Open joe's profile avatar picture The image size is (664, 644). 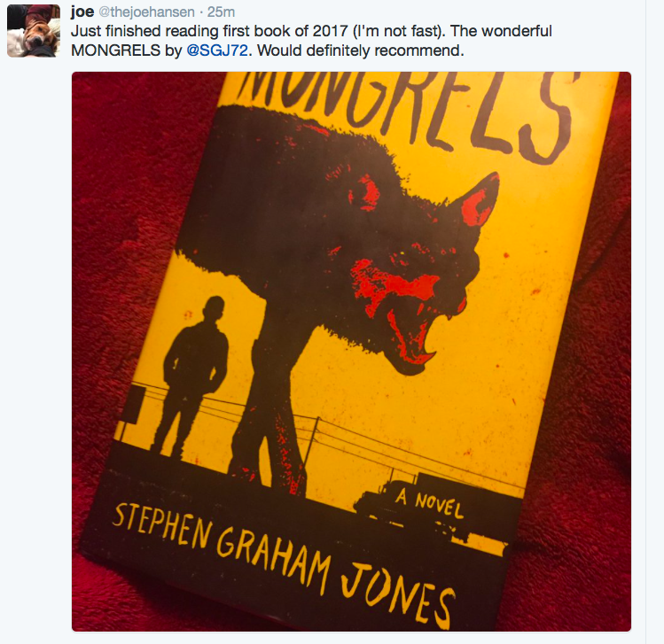pyautogui.click(x=34, y=30)
